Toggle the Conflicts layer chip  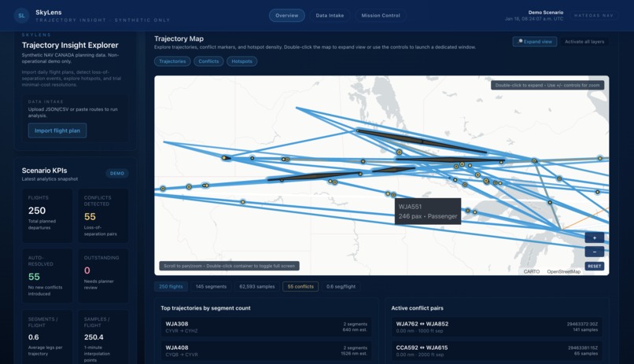pos(208,61)
